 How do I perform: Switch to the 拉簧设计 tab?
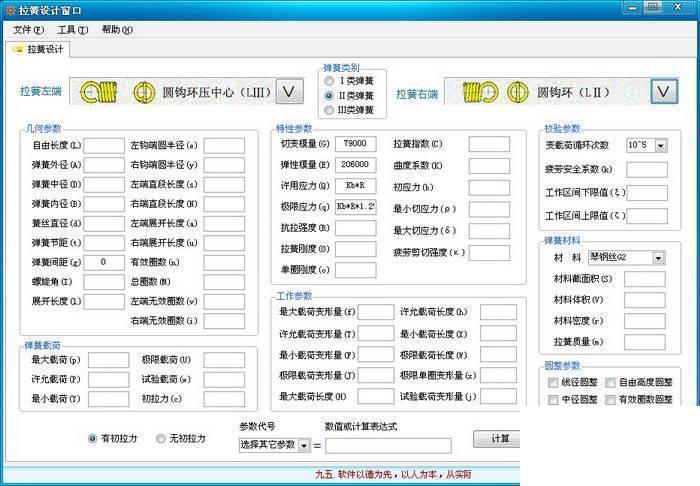pyautogui.click(x=38, y=49)
